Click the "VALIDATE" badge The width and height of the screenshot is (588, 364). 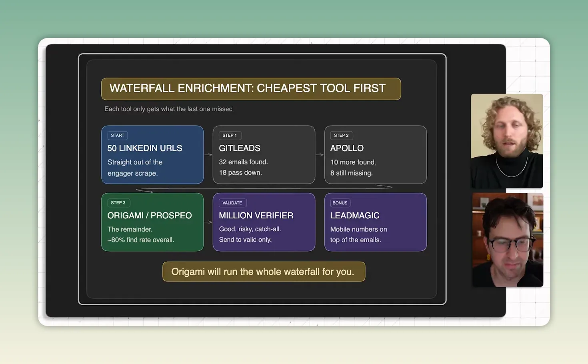(x=232, y=203)
